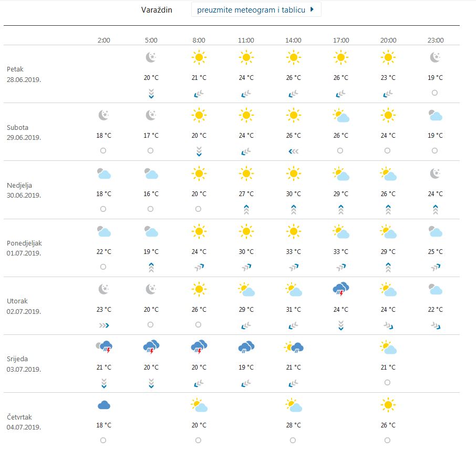Click the crescent moon icon for Petak at 5:00
This screenshot has height=449, width=476.
pos(151,58)
